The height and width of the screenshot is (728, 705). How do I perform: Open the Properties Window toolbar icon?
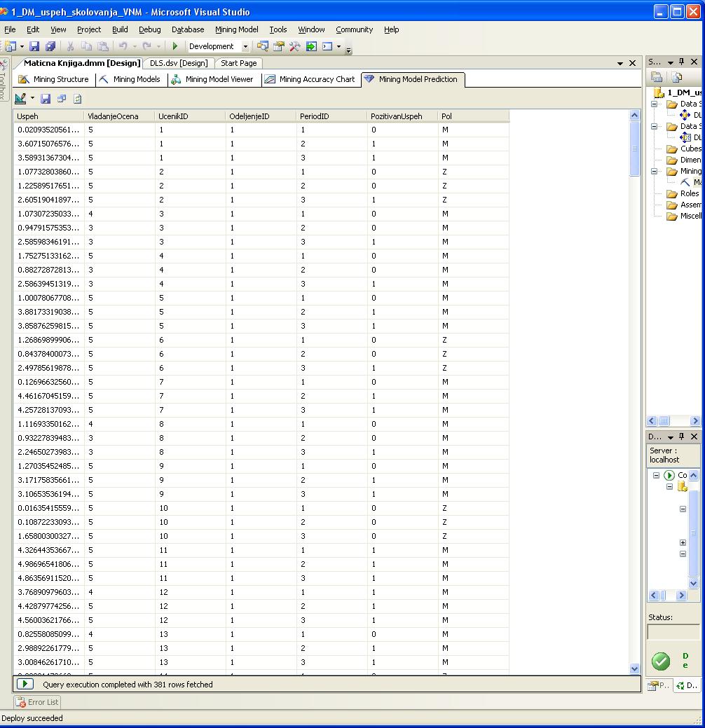[x=279, y=46]
